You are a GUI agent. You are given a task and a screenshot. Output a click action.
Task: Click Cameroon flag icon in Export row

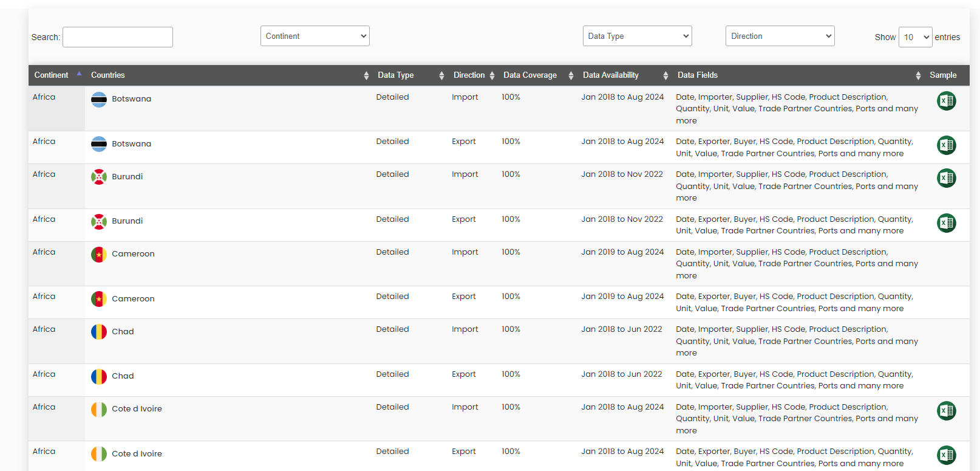pyautogui.click(x=99, y=299)
